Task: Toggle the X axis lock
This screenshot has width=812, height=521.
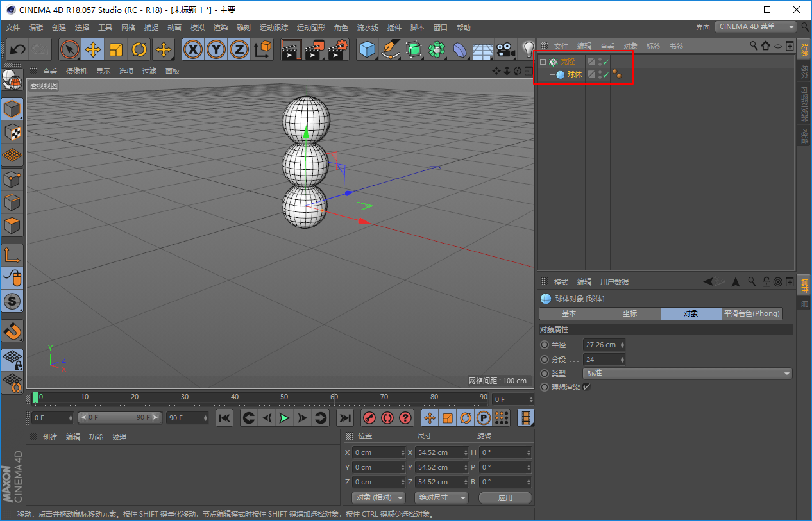Action: (x=193, y=49)
